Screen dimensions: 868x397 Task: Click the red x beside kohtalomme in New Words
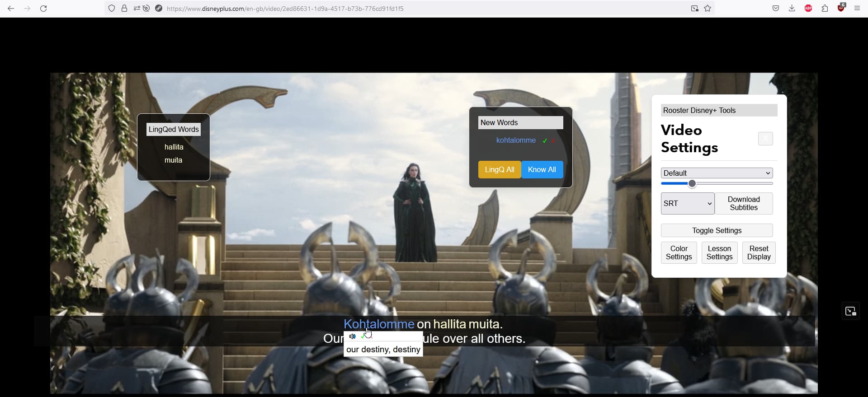point(553,141)
